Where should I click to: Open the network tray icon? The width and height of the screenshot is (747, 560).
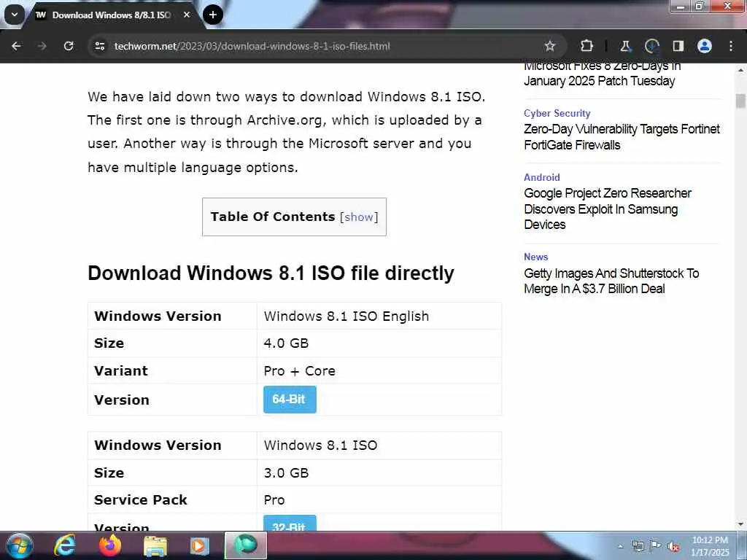click(638, 546)
